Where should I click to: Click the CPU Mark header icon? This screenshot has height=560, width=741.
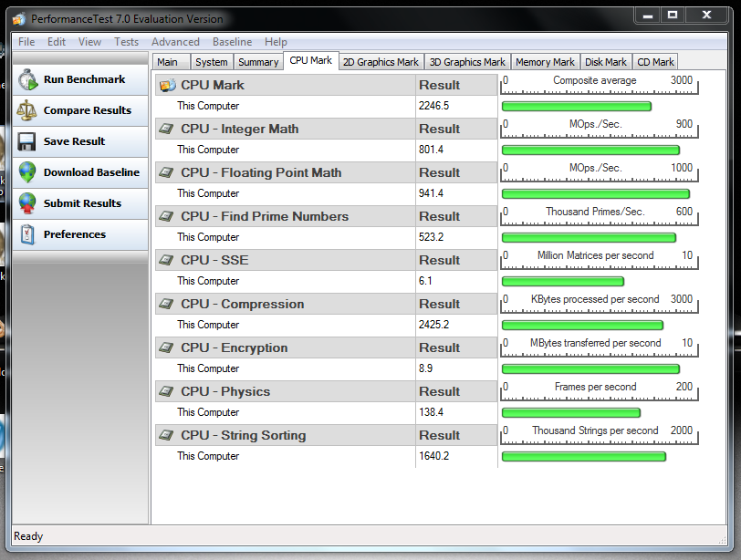[x=167, y=85]
